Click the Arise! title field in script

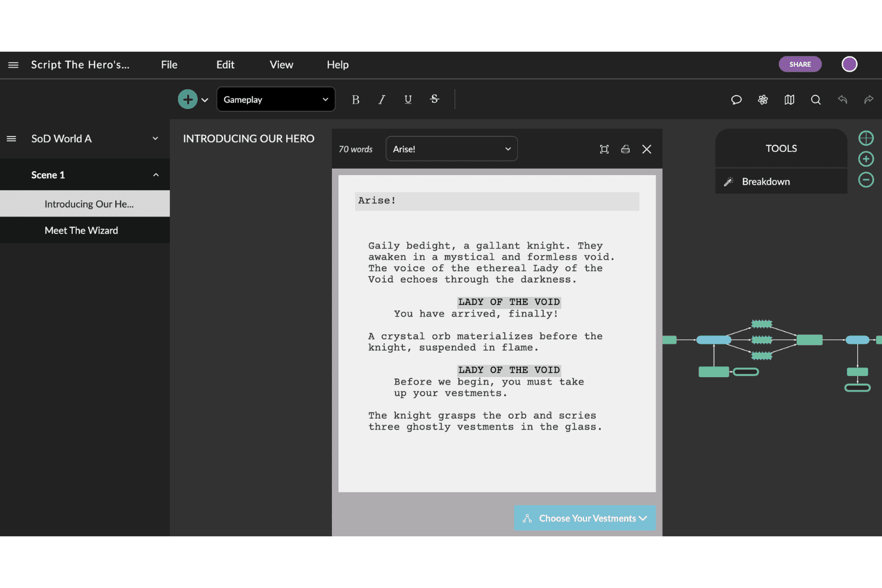tap(497, 201)
